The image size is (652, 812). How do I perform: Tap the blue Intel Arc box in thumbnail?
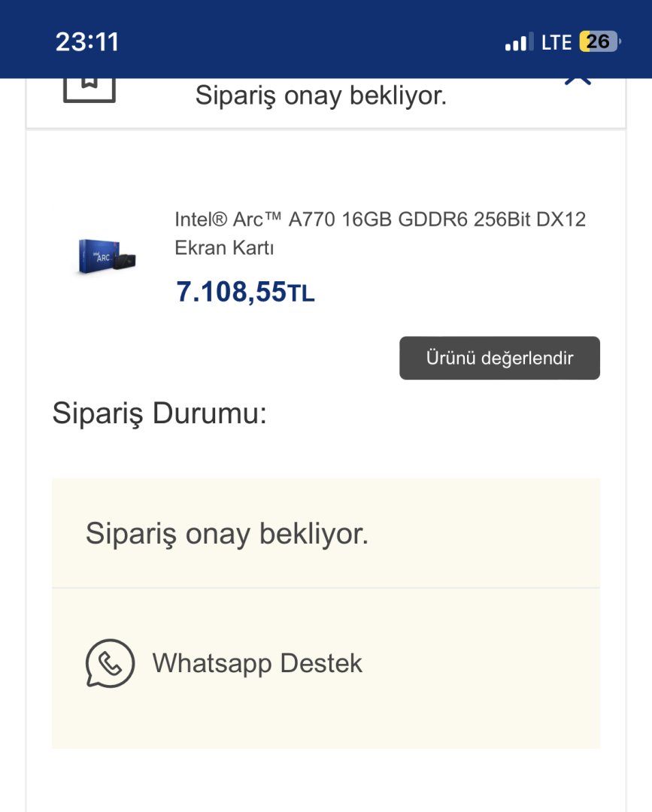(99, 256)
